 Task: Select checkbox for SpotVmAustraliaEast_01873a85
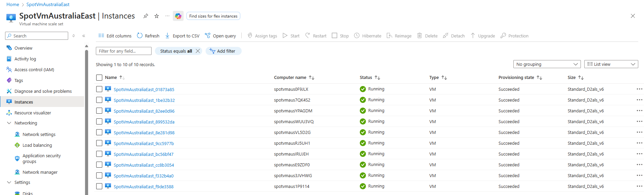[99, 89]
